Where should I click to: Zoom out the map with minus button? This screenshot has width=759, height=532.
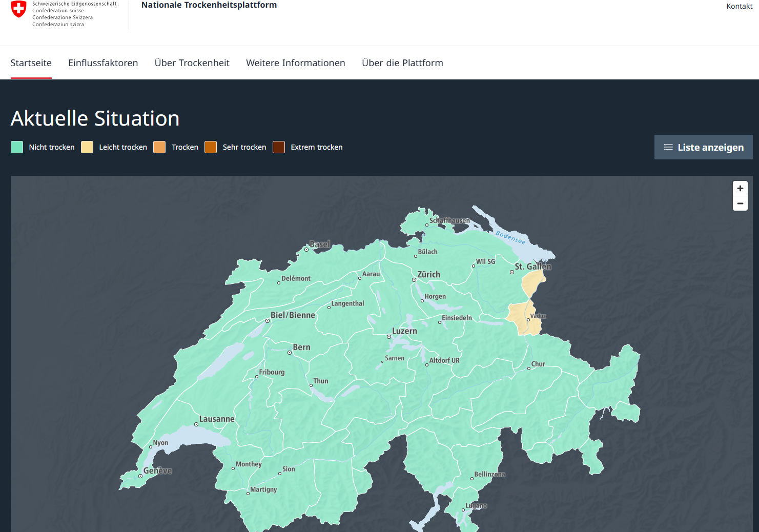point(740,203)
